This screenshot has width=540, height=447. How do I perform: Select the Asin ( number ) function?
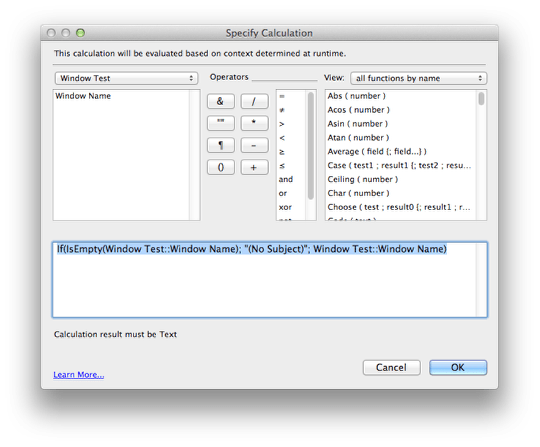[x=357, y=124]
